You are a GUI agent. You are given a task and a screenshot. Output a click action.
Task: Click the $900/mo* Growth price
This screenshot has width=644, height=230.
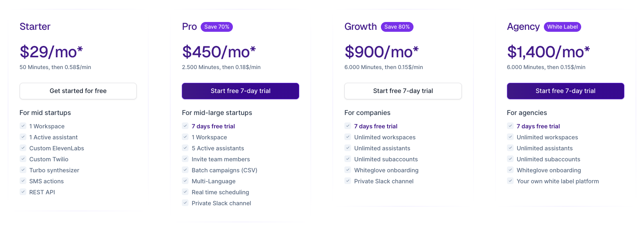point(381,52)
